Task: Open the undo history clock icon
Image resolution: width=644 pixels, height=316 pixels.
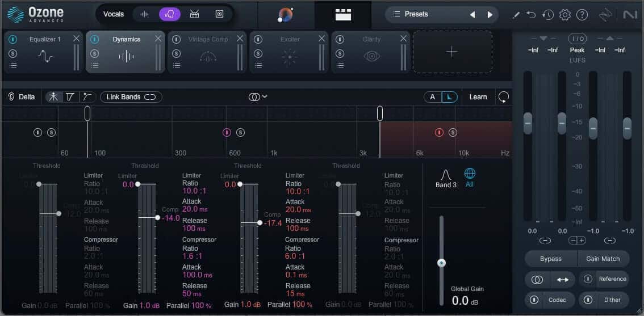Action: click(x=547, y=15)
